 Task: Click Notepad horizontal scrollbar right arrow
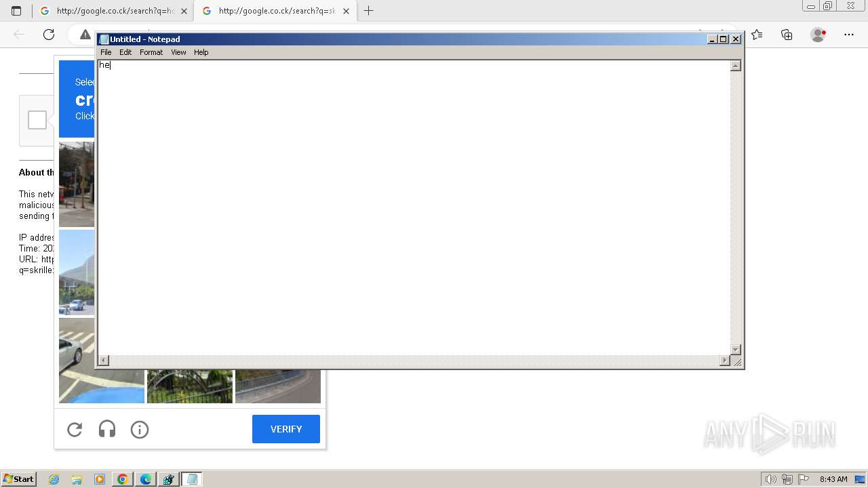(725, 361)
